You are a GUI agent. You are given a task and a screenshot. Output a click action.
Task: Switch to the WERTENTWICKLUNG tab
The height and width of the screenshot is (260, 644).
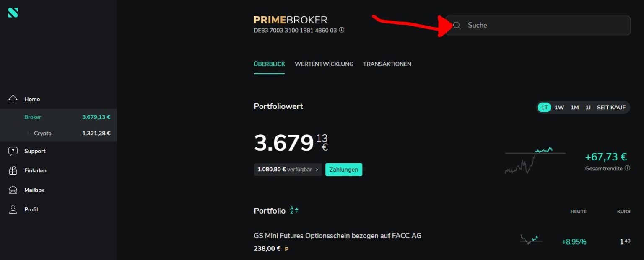click(324, 64)
